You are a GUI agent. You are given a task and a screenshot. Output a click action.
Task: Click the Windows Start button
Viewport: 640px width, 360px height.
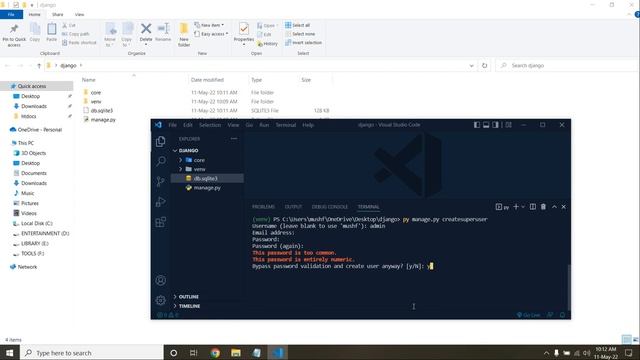(10, 353)
